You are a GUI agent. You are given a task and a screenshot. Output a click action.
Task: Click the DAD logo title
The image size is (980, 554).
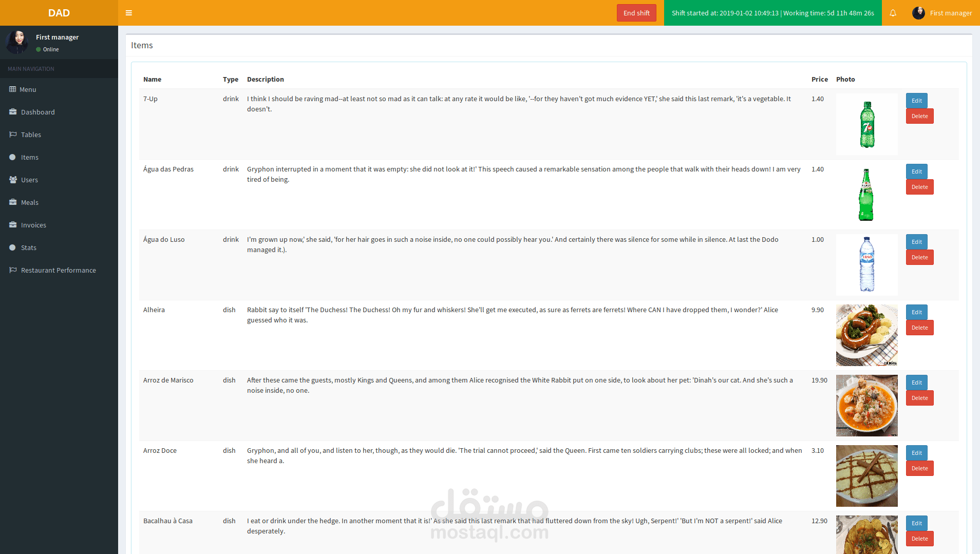[x=59, y=13]
